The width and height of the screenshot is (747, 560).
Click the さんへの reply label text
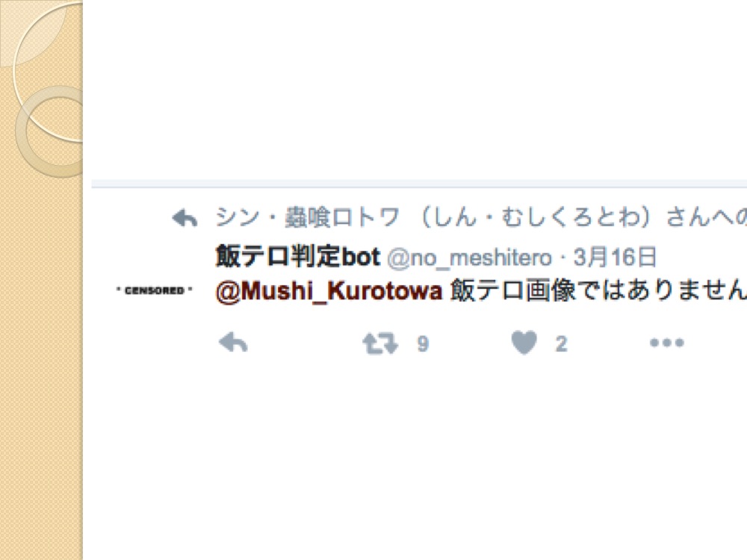point(707,217)
